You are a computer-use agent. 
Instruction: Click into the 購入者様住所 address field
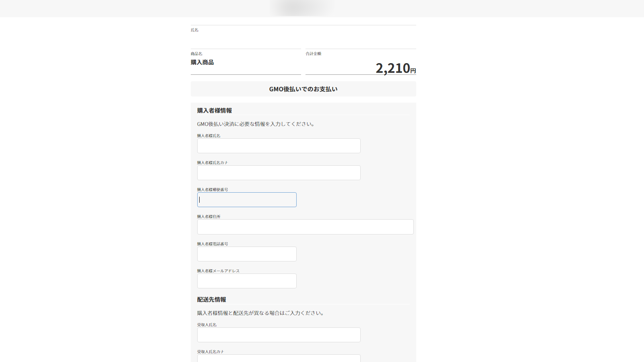[305, 227]
